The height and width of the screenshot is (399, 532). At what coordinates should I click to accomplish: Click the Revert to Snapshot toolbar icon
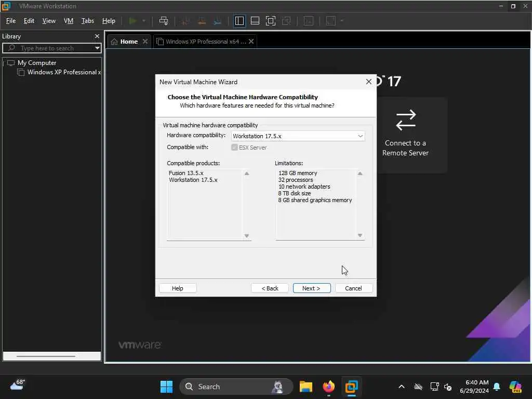tap(202, 21)
